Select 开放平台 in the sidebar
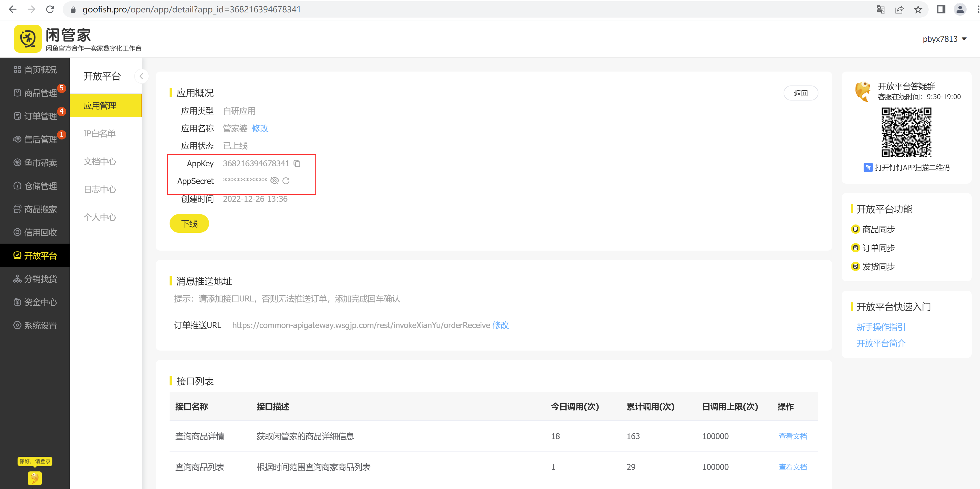 tap(35, 255)
